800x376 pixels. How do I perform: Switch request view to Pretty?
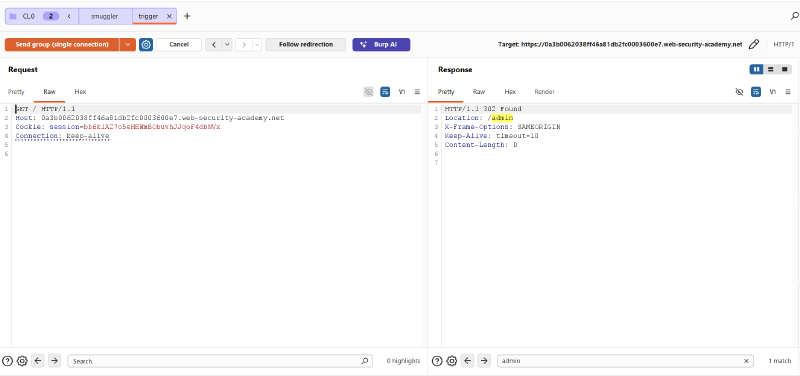16,92
